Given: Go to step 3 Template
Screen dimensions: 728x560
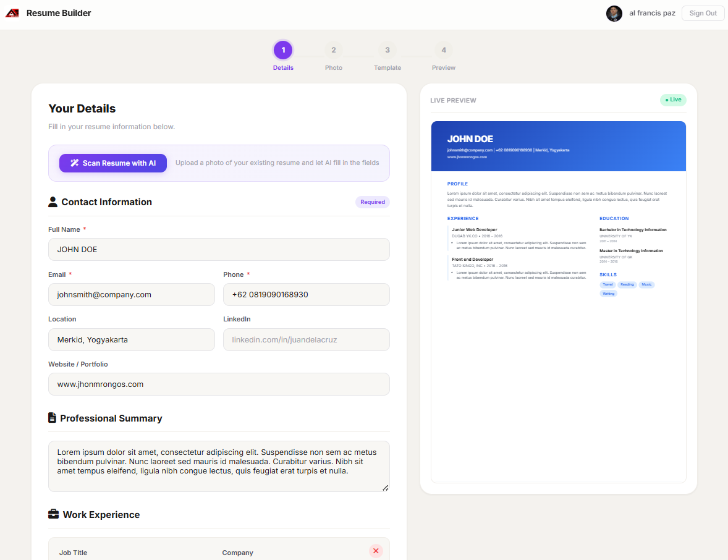Looking at the screenshot, I should (x=387, y=50).
